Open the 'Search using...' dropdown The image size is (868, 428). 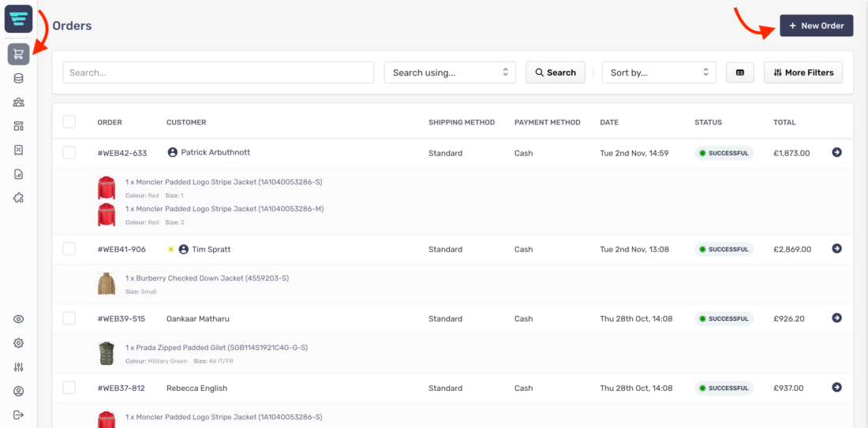point(450,73)
